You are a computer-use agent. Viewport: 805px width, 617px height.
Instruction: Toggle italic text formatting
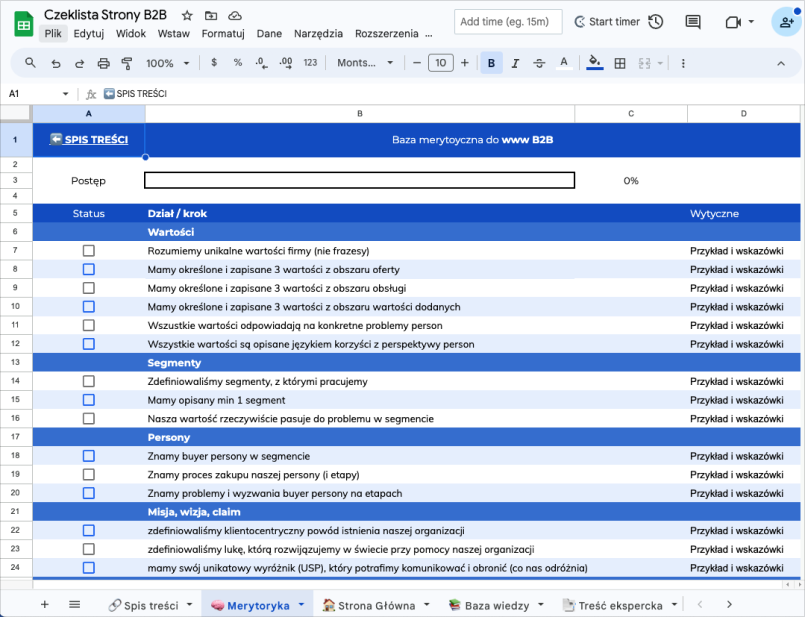point(515,63)
